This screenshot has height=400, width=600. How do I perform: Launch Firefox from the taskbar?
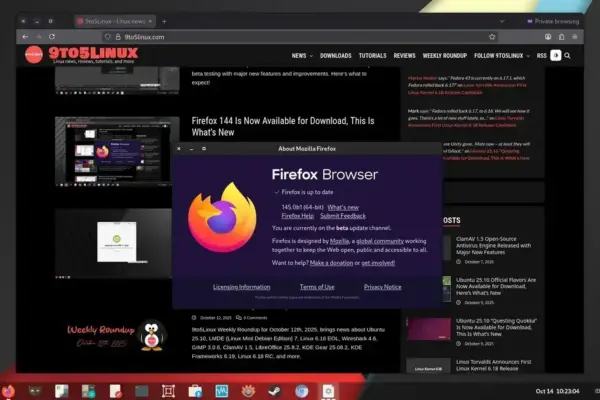tap(8, 391)
